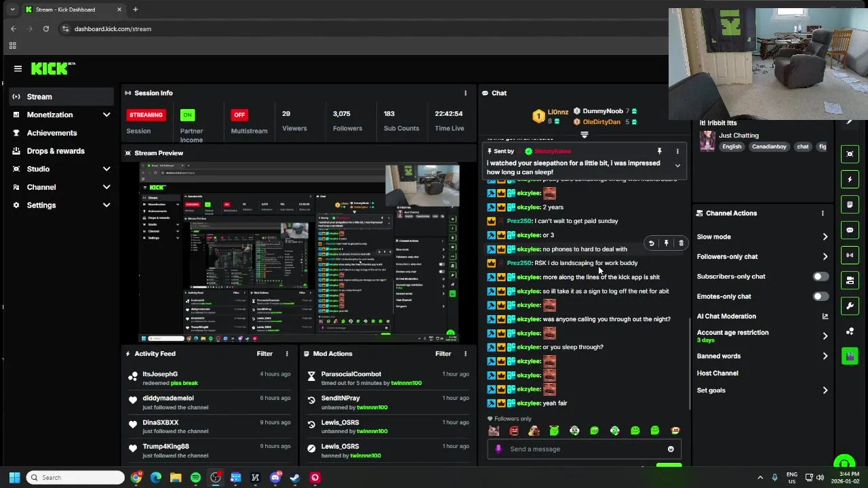This screenshot has width=868, height=488.
Task: Click the Stream Preview thumbnail
Action: pyautogui.click(x=299, y=251)
